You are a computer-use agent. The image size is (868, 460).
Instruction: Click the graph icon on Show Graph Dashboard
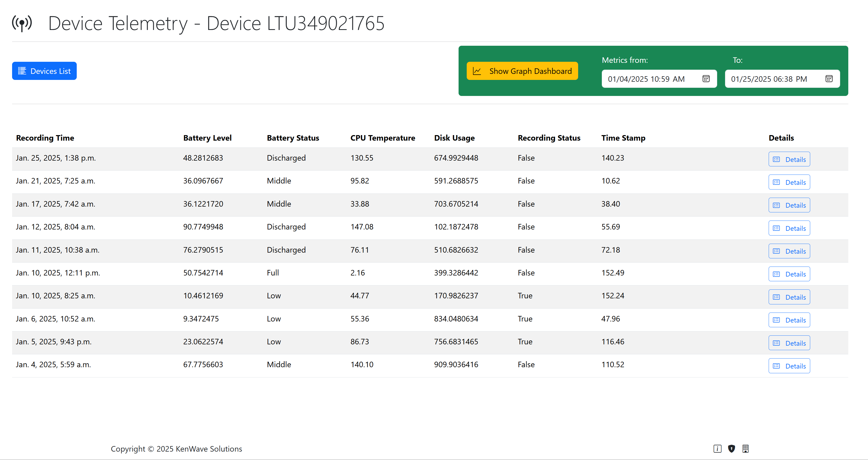click(477, 71)
